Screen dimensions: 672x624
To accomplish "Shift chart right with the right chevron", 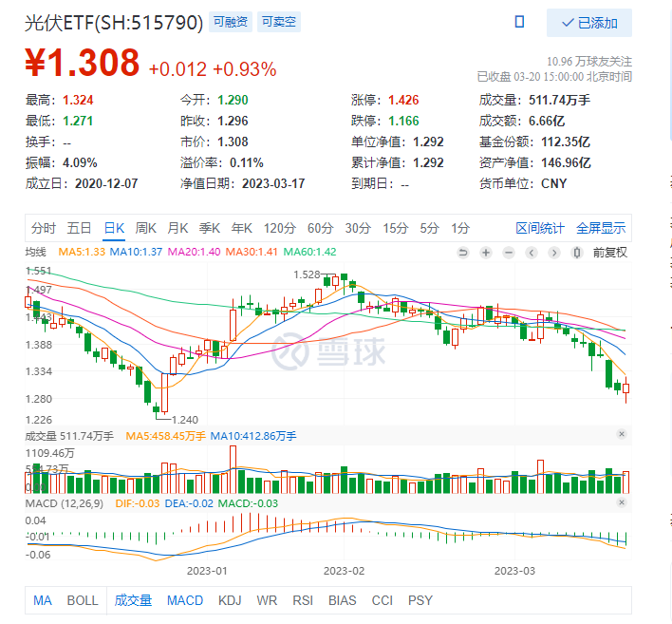I will [554, 253].
